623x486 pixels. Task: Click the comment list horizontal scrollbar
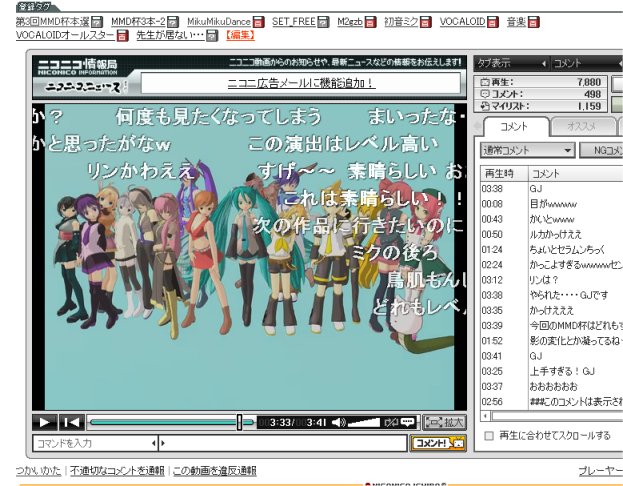[x=556, y=416]
